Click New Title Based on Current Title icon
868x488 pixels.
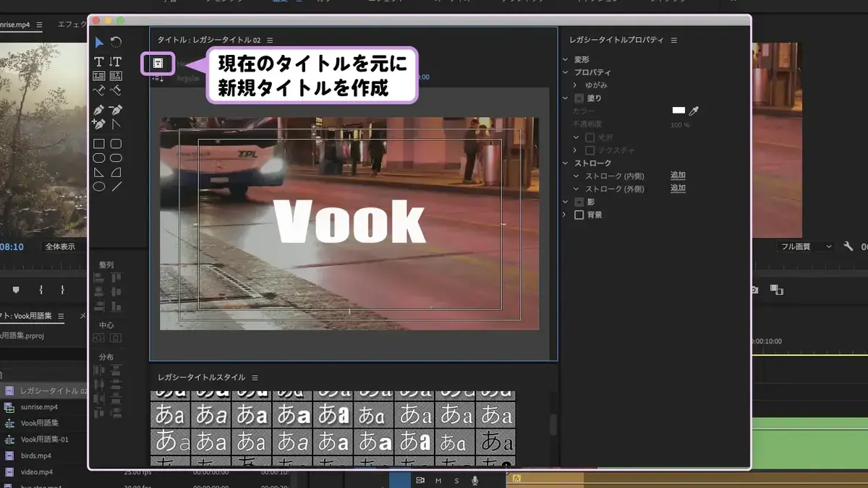point(158,63)
